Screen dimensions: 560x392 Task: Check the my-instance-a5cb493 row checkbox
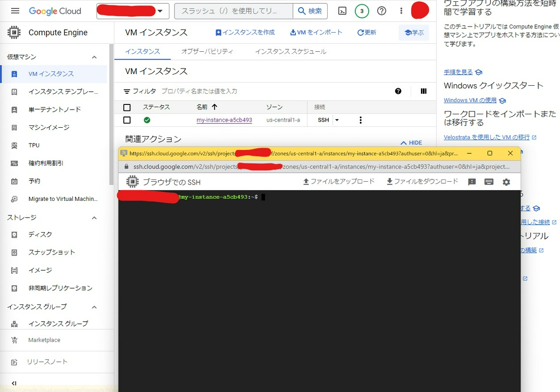(127, 120)
